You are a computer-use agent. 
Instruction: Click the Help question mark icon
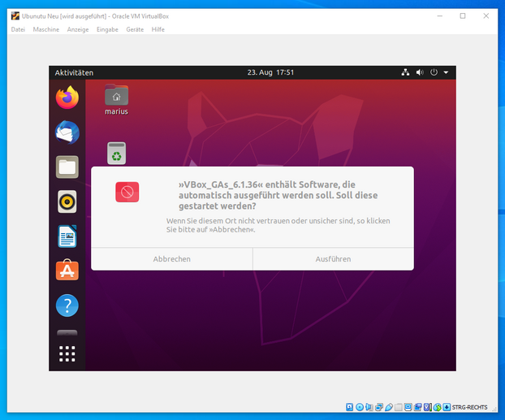(x=67, y=305)
